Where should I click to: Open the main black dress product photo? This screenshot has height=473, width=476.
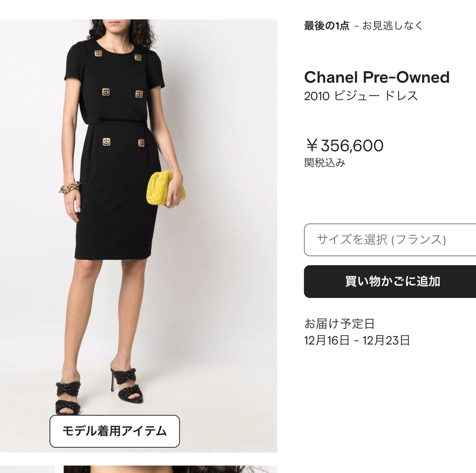click(138, 236)
